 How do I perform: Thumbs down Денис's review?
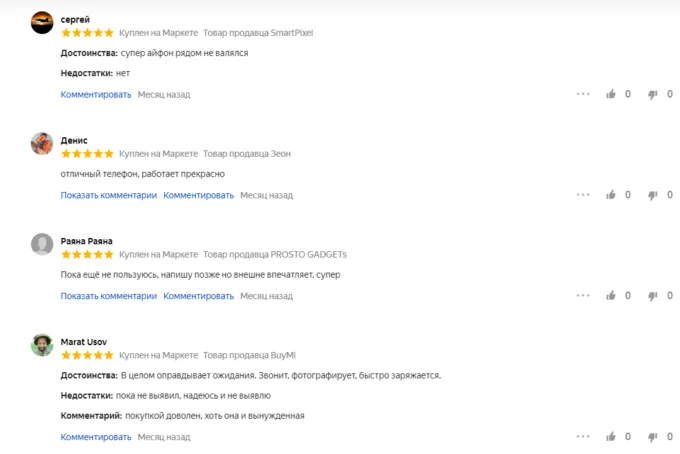[x=653, y=195]
